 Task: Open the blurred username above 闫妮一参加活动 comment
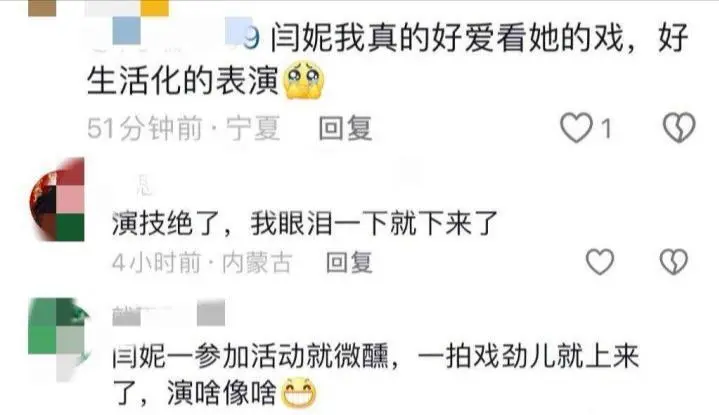[169, 313]
